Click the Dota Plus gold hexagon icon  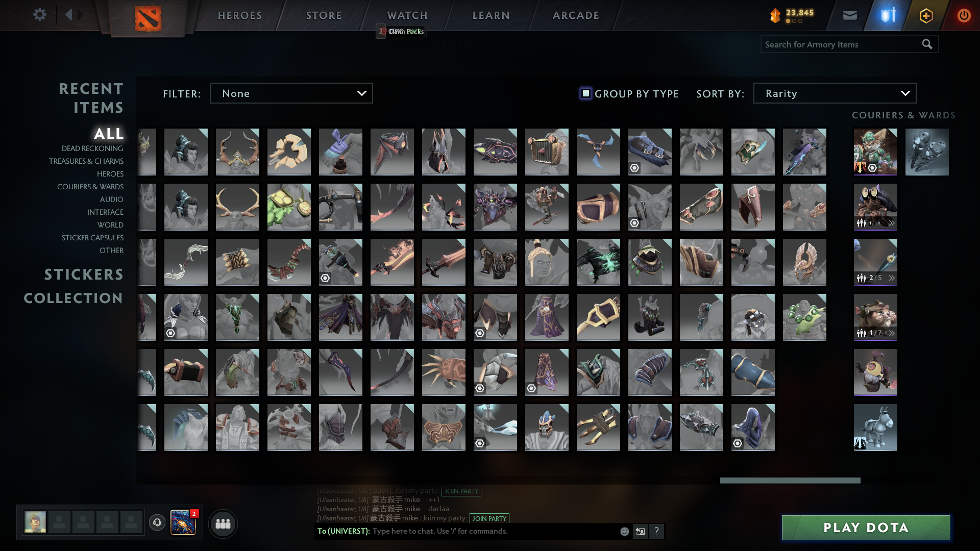click(x=926, y=16)
